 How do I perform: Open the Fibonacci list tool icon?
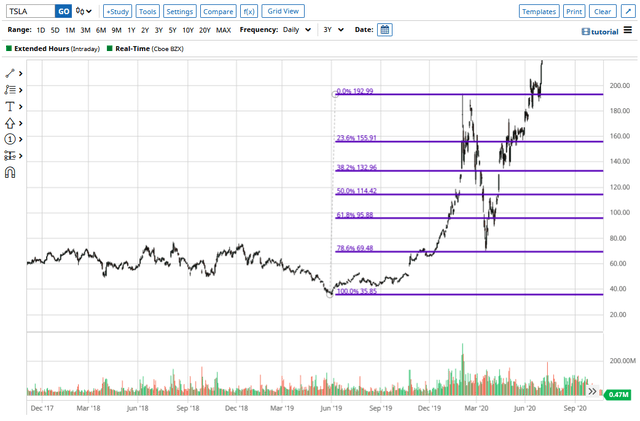[x=10, y=90]
